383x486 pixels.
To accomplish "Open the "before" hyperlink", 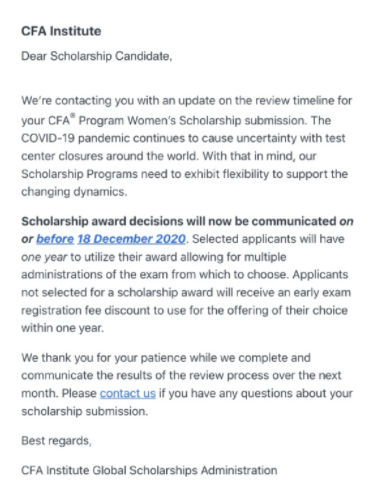I will [x=55, y=239].
